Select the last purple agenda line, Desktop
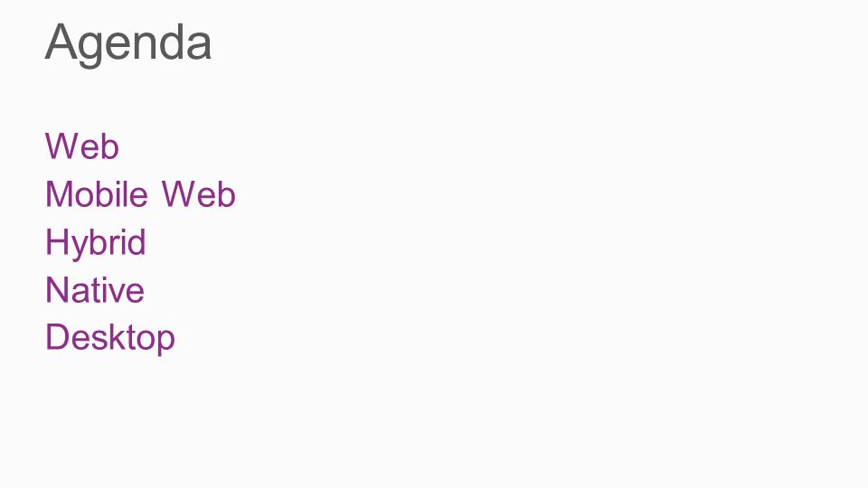 (x=110, y=339)
